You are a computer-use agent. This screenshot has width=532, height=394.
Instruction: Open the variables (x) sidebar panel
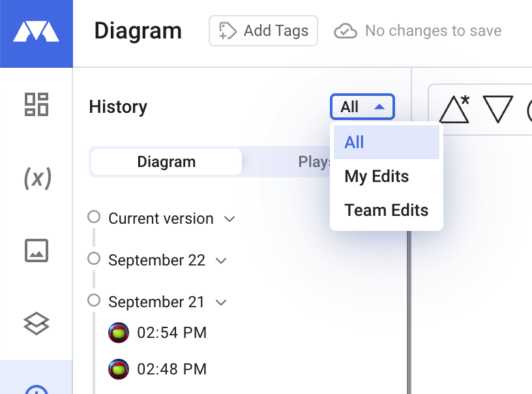point(37,178)
